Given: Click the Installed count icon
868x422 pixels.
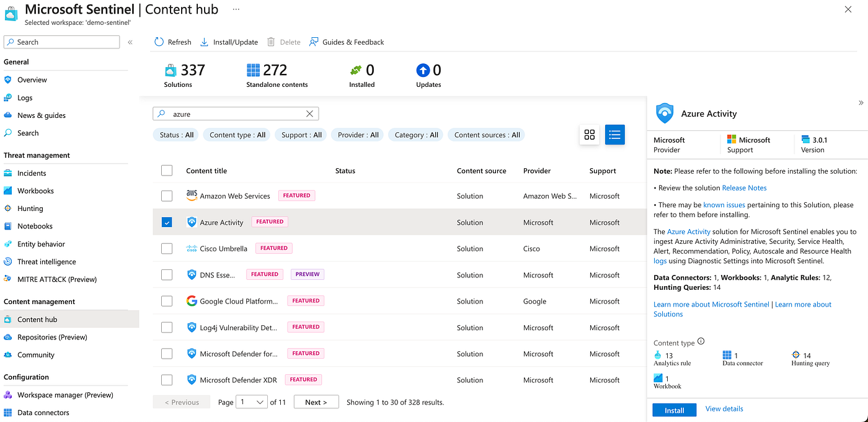Looking at the screenshot, I should tap(356, 70).
